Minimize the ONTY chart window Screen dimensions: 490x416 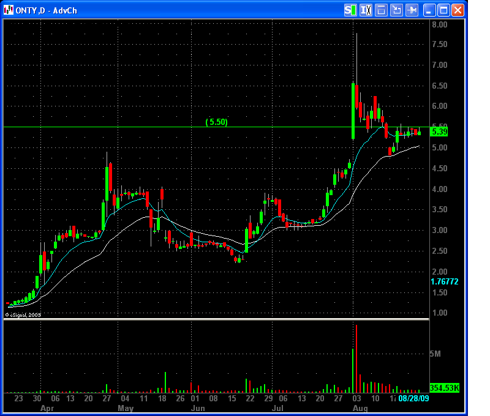click(x=429, y=10)
